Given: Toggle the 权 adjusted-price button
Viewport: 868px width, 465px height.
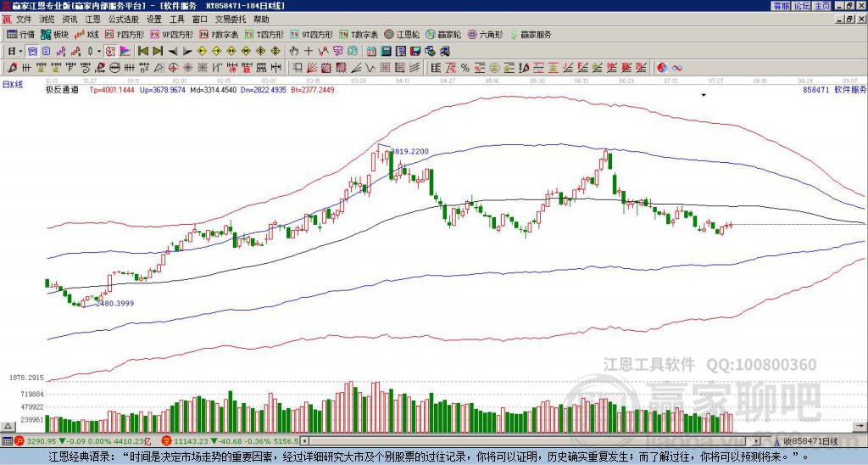Looking at the screenshot, I should 110,52.
